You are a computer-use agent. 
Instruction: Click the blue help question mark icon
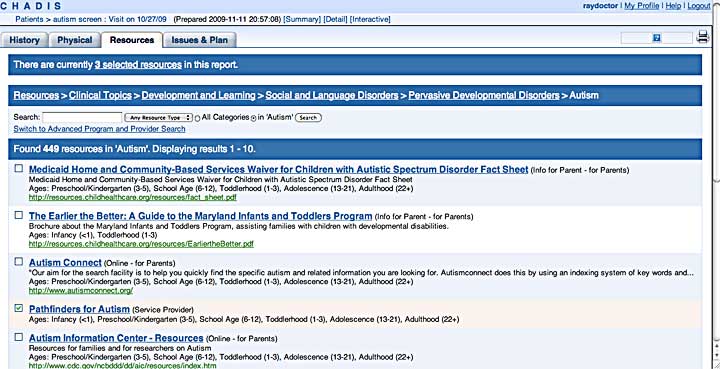(657, 38)
